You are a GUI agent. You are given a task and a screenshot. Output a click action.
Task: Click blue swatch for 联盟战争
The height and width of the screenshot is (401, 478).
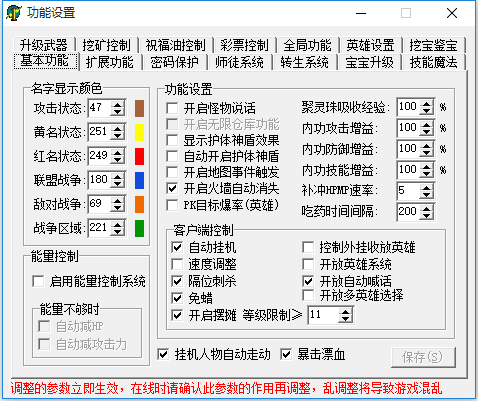(139, 180)
